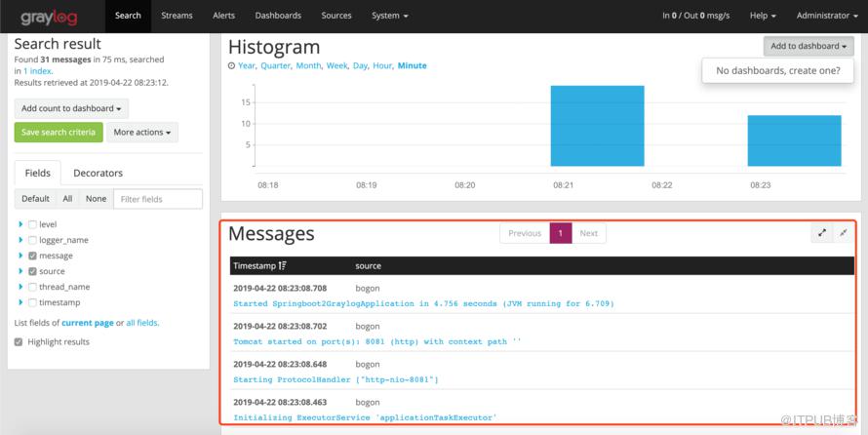868x435 pixels.
Task: Select Default field set button
Action: (x=35, y=199)
